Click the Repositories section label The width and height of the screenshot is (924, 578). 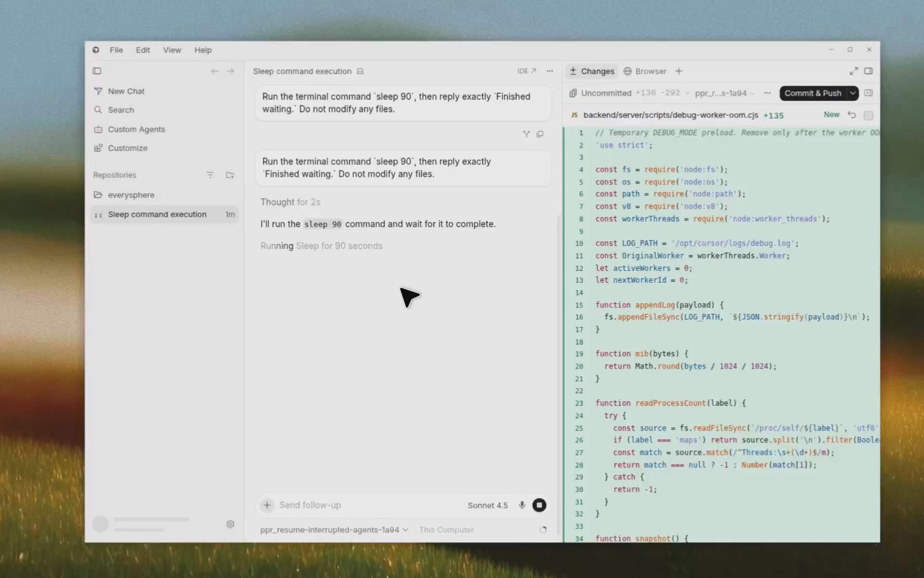click(115, 175)
